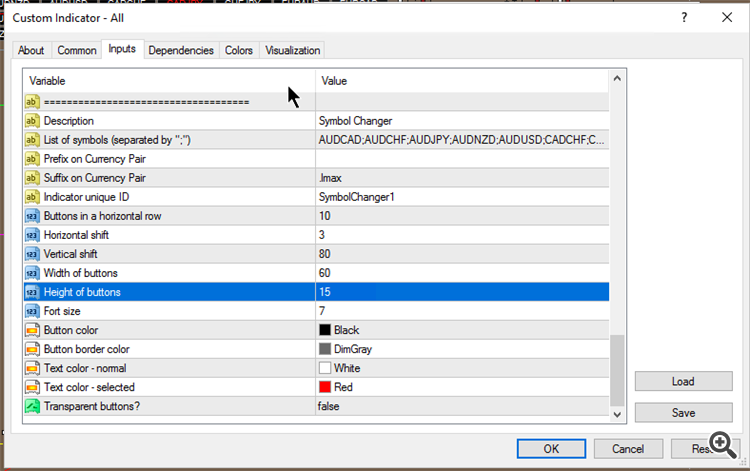
Task: Open the Dependencies tab
Action: 181,50
